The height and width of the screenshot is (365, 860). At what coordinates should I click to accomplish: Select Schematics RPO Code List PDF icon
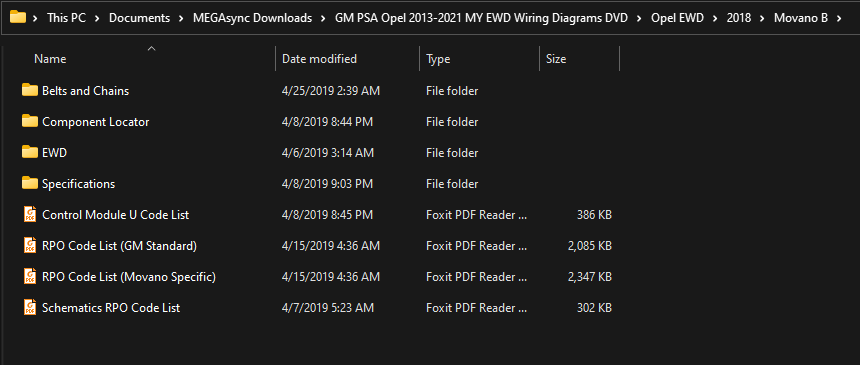(30, 308)
